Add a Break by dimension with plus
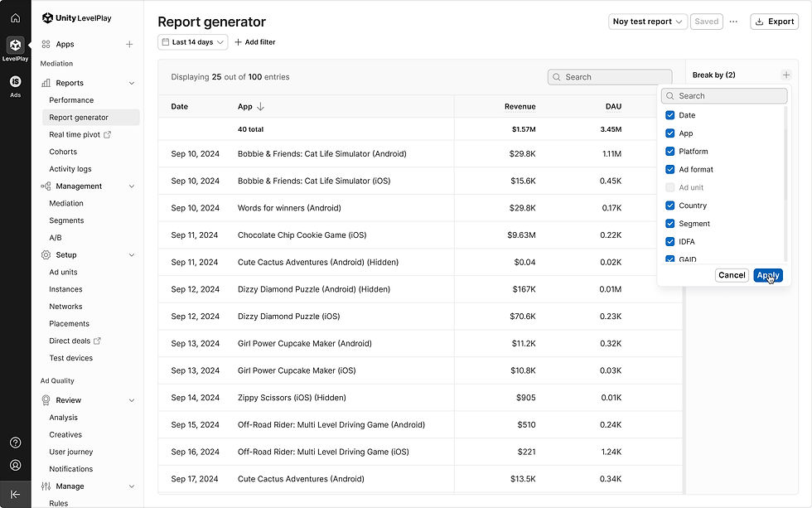The height and width of the screenshot is (508, 812). tap(786, 75)
